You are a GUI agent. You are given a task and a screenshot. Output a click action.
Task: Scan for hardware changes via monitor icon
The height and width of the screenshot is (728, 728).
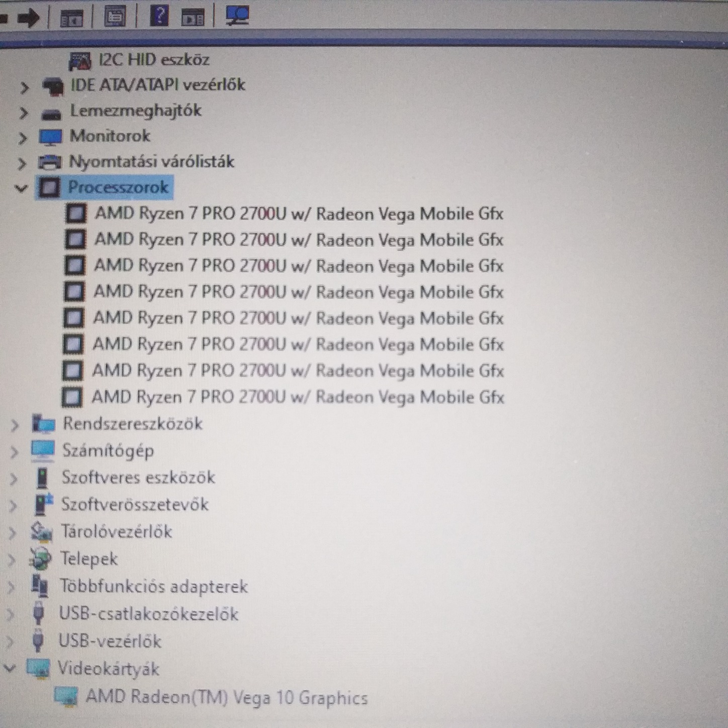[x=237, y=15]
